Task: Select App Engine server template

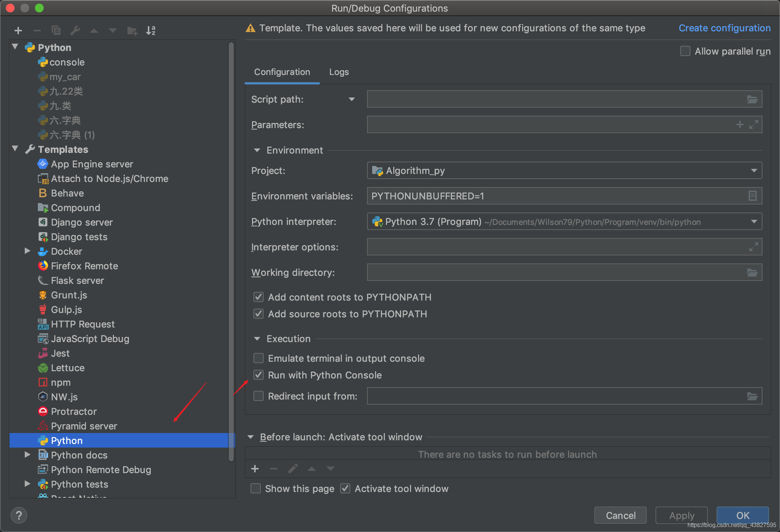Action: [92, 164]
